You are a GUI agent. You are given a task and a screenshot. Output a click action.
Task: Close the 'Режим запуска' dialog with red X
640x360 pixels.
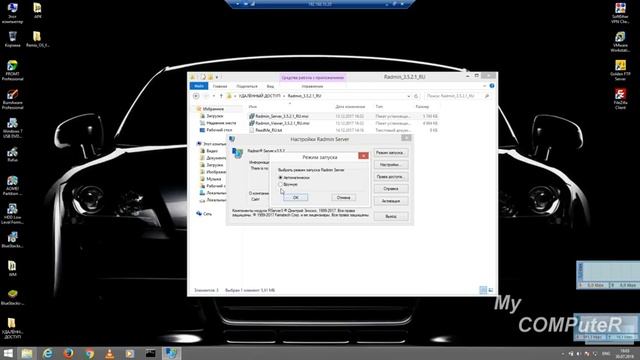(363, 156)
